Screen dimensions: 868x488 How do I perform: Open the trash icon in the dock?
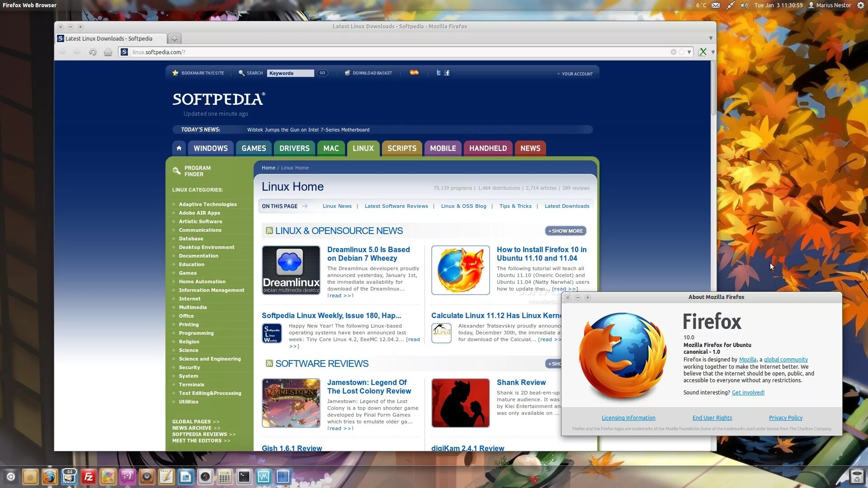tap(857, 477)
